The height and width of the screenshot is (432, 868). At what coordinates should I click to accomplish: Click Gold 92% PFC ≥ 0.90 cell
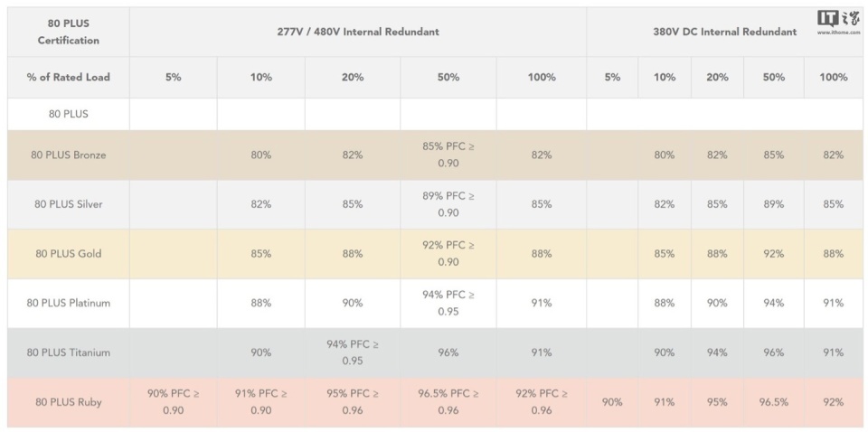(x=448, y=253)
